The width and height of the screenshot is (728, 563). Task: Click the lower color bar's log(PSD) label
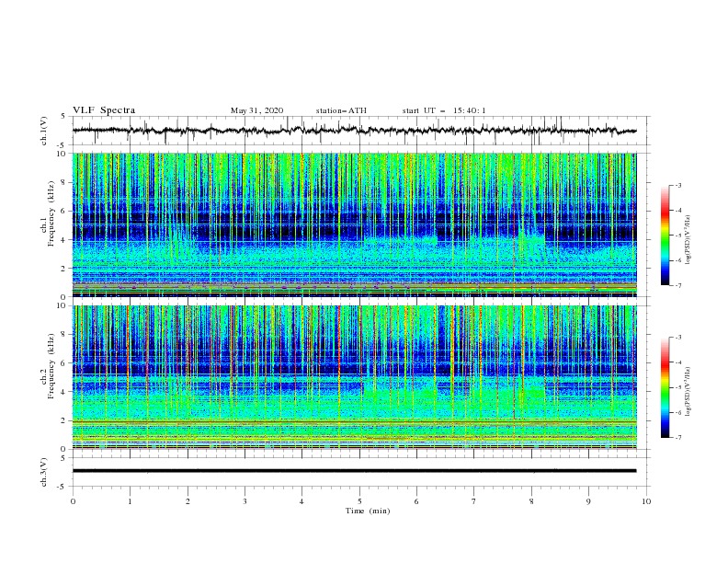coord(689,391)
